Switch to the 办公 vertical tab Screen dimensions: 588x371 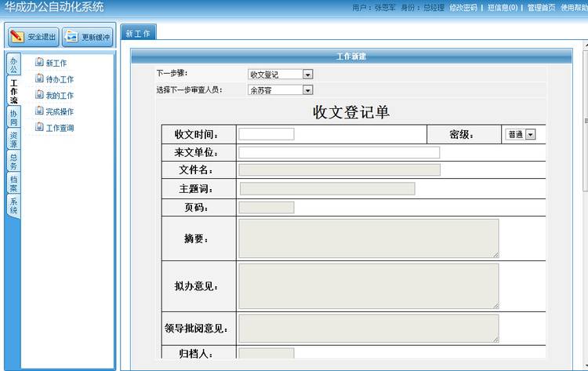coord(13,64)
